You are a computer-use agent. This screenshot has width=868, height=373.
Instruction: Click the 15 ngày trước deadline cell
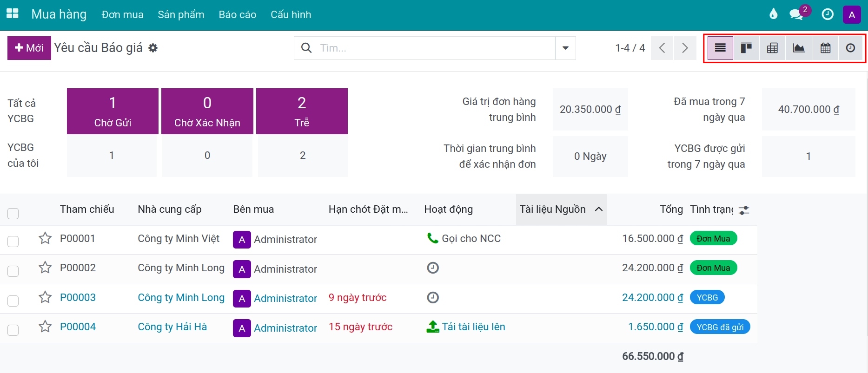point(361,327)
